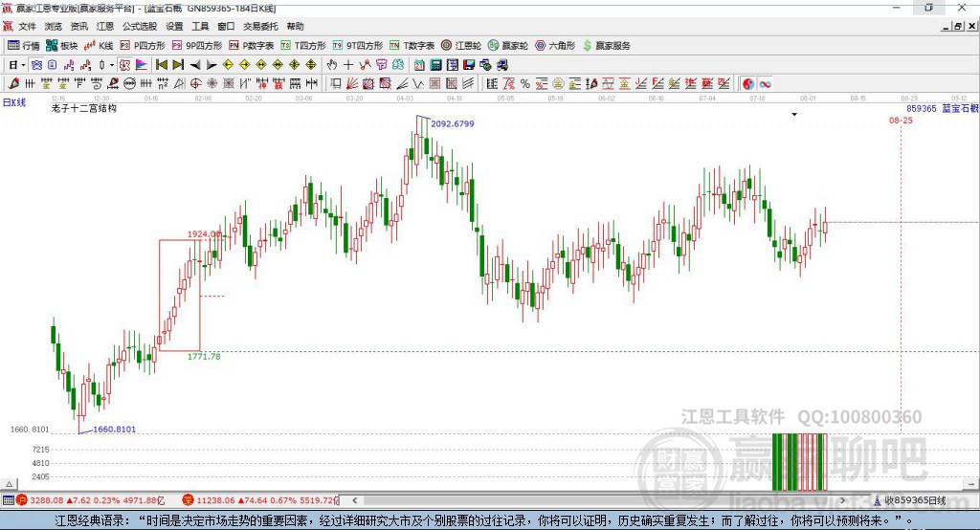Open the 交易委托 menu
This screenshot has height=530, width=980.
point(260,26)
